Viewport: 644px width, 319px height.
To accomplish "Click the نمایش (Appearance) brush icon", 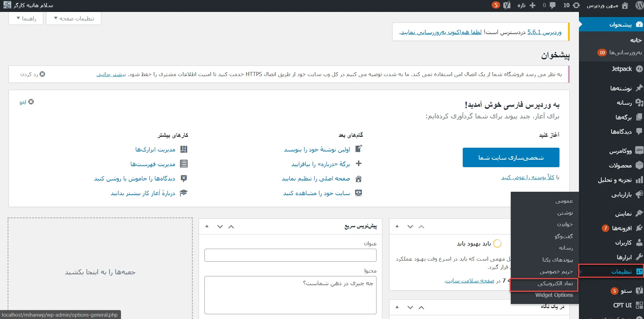I will 639,214.
